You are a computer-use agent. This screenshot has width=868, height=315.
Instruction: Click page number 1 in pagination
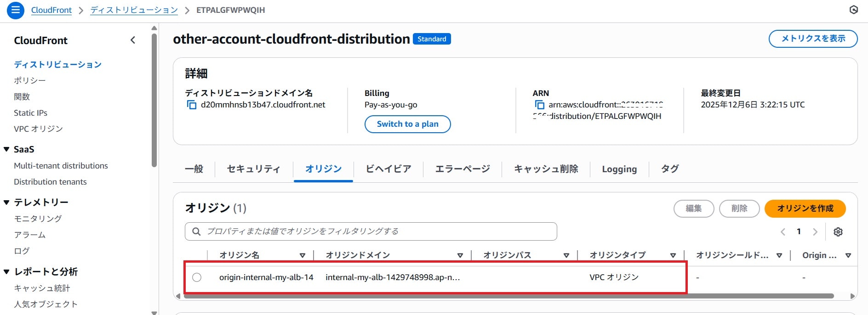(799, 231)
